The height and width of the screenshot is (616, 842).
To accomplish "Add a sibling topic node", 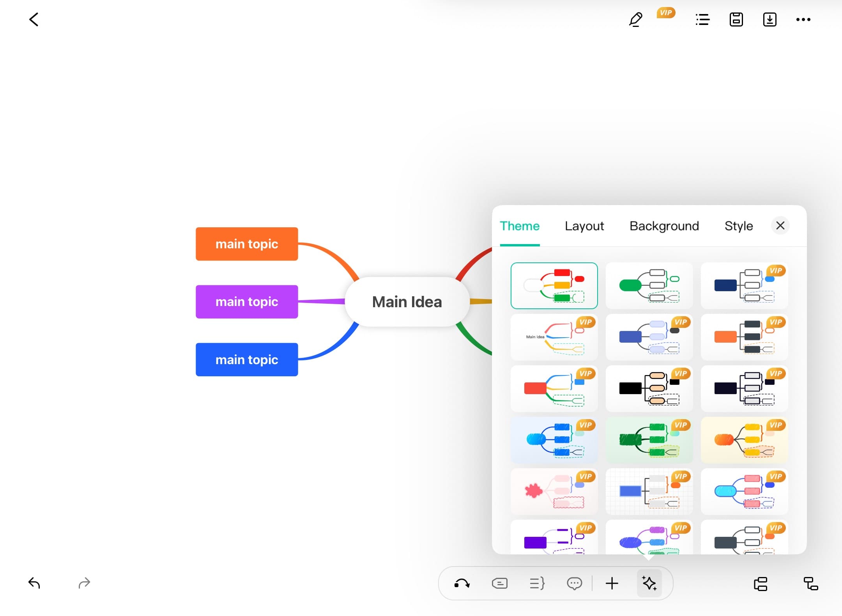I will [761, 584].
